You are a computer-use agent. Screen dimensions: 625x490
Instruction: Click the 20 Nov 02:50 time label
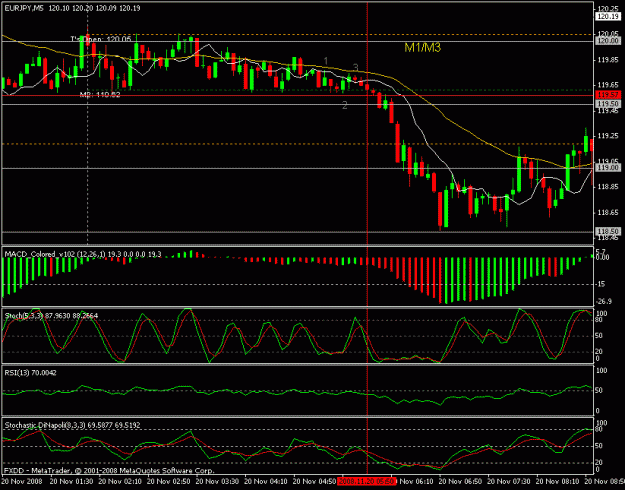[x=169, y=481]
